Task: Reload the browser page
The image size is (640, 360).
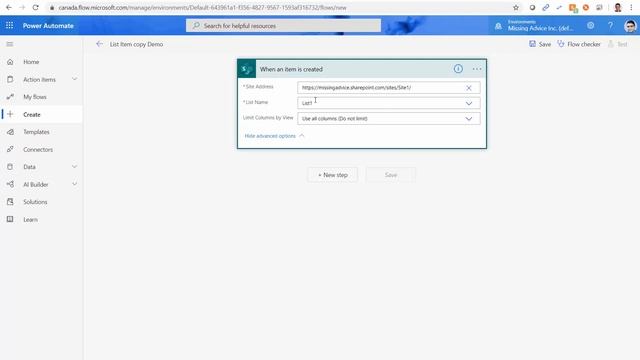Action: click(x=36, y=7)
